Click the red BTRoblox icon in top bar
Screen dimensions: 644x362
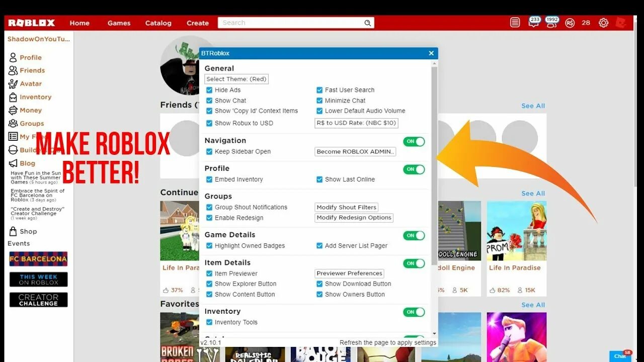(x=621, y=23)
